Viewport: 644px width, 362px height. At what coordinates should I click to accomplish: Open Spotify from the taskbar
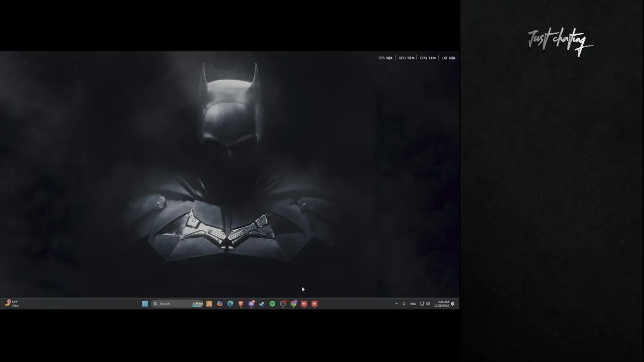[272, 304]
